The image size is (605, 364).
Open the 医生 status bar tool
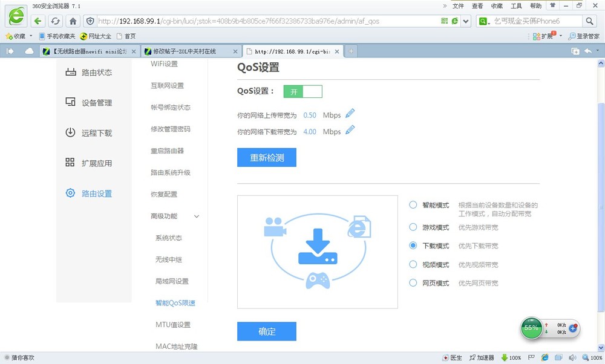click(452, 358)
